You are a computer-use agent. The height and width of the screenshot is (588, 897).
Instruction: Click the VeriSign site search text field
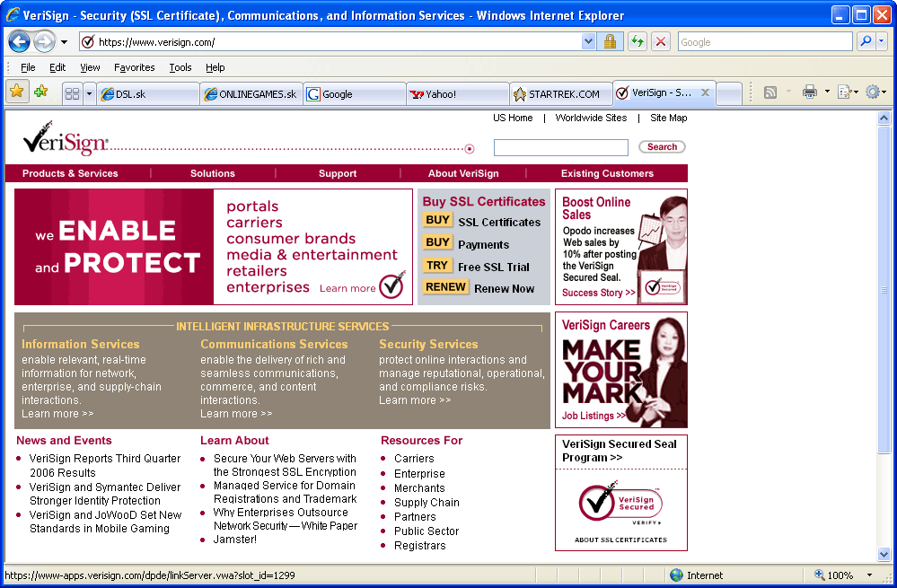tap(560, 147)
